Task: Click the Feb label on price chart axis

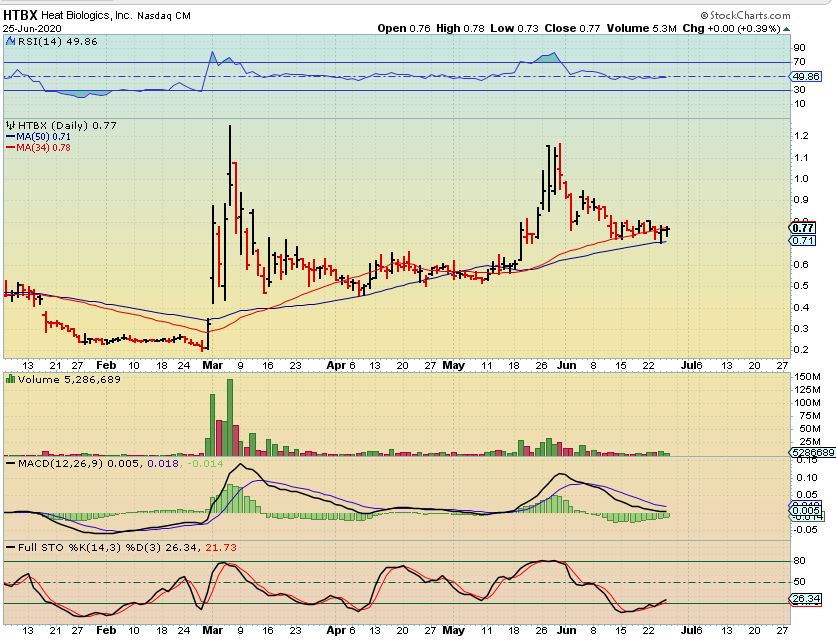Action: click(106, 365)
